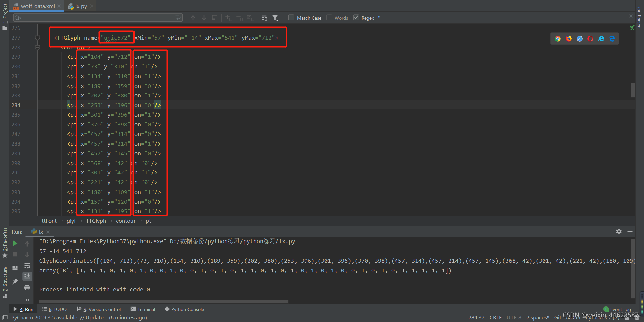Change UTF-8 file encoding in status bar
The image size is (644, 322).
[514, 317]
